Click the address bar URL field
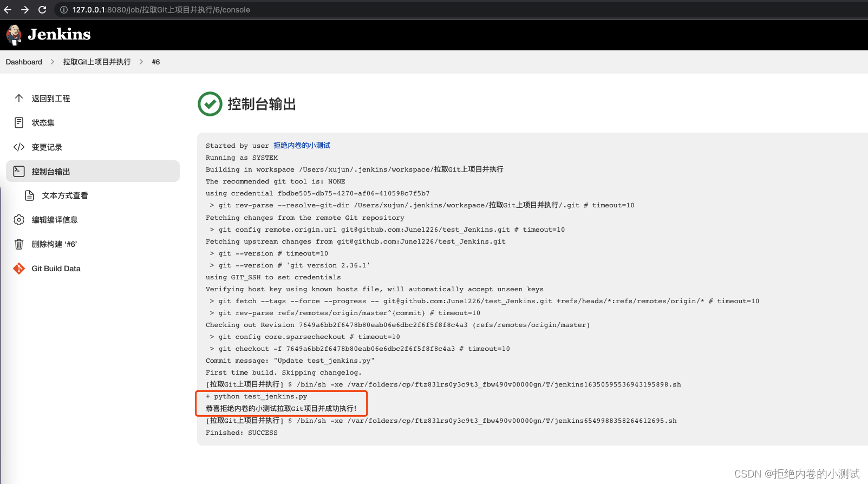This screenshot has height=484, width=868. [x=161, y=10]
